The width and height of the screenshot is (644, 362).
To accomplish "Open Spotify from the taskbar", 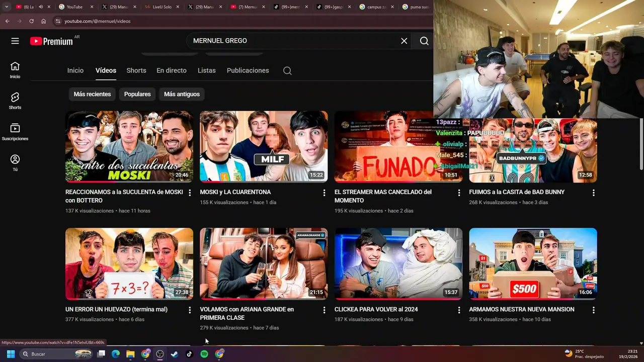I will 204,354.
